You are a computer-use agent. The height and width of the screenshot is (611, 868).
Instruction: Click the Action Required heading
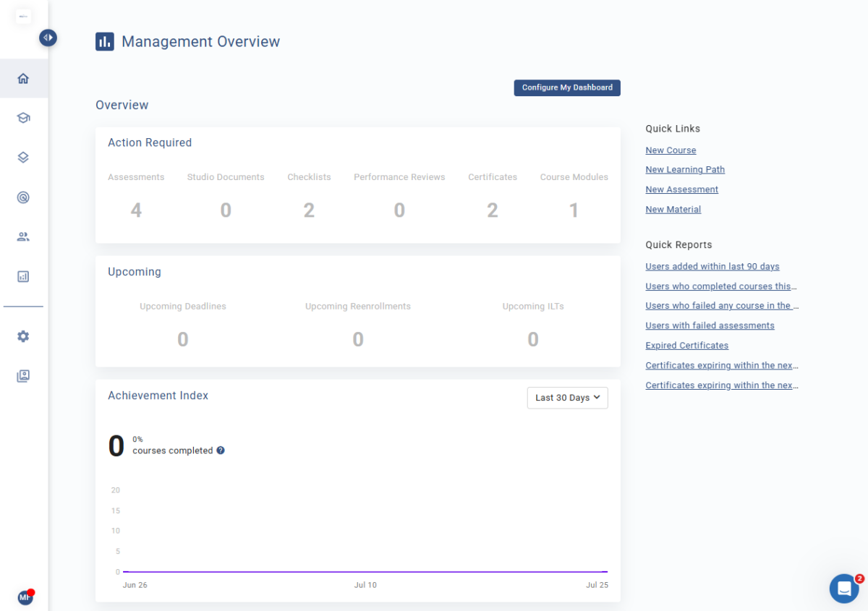tap(150, 142)
